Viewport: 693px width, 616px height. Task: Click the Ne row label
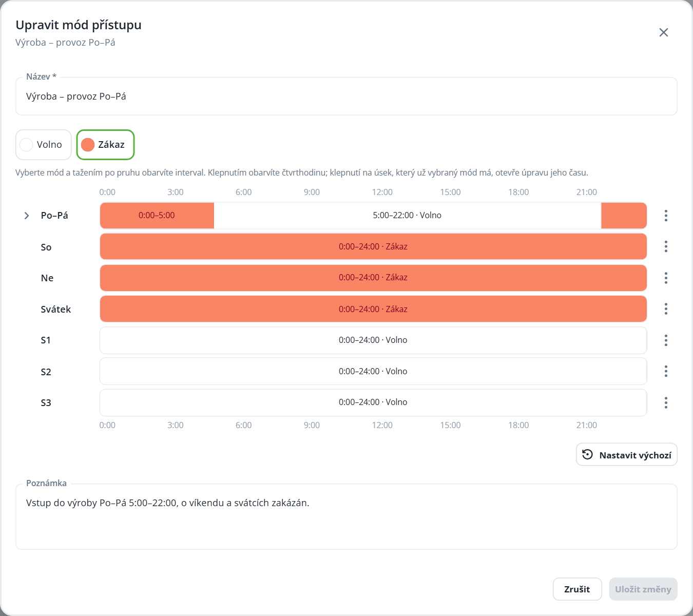point(47,278)
